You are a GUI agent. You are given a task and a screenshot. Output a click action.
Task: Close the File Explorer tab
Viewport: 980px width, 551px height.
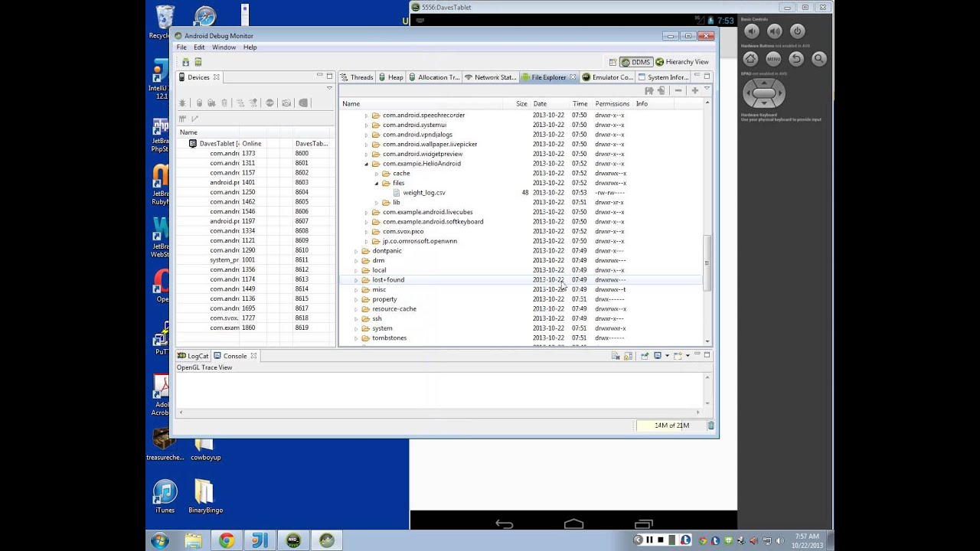573,77
